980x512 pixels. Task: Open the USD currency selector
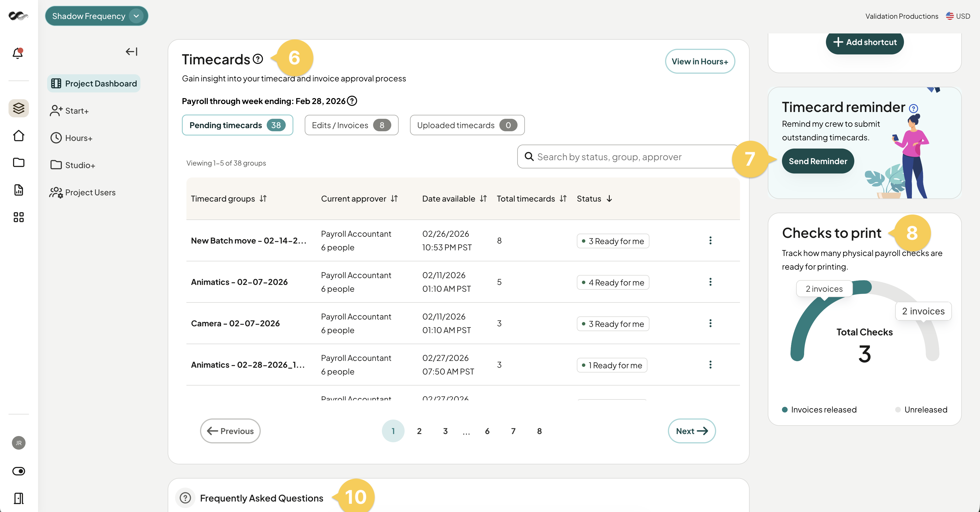point(958,16)
